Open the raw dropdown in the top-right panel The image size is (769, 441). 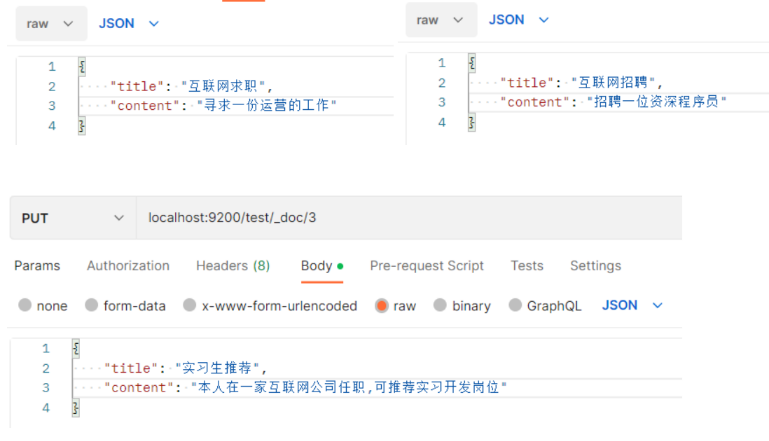pyautogui.click(x=441, y=20)
